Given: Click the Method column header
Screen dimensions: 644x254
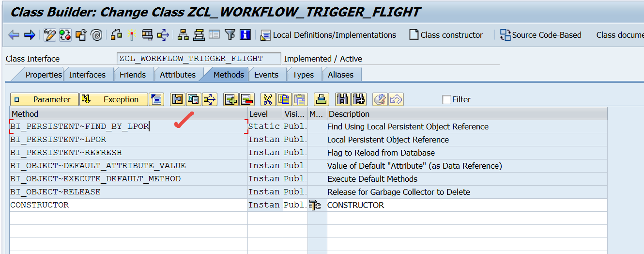Looking at the screenshot, I should (x=128, y=114).
